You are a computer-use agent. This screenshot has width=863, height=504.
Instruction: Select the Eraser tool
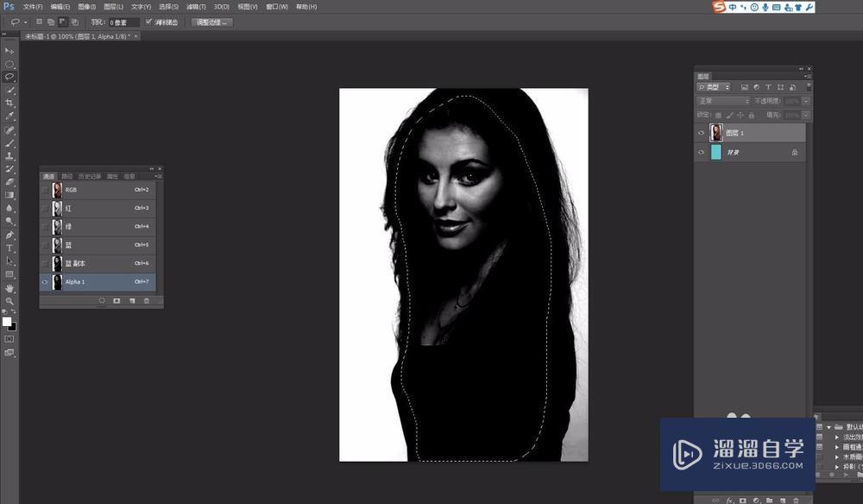click(9, 182)
